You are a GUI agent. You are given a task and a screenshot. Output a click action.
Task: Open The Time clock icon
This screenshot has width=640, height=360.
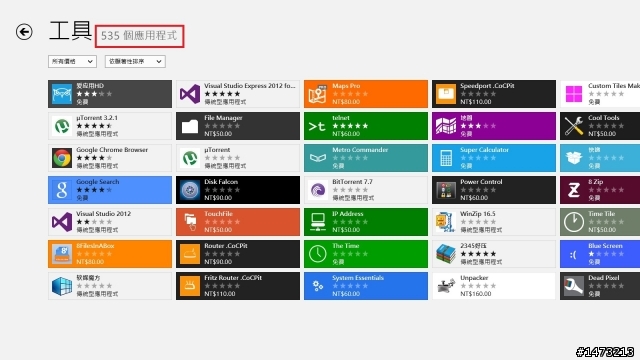[318, 254]
